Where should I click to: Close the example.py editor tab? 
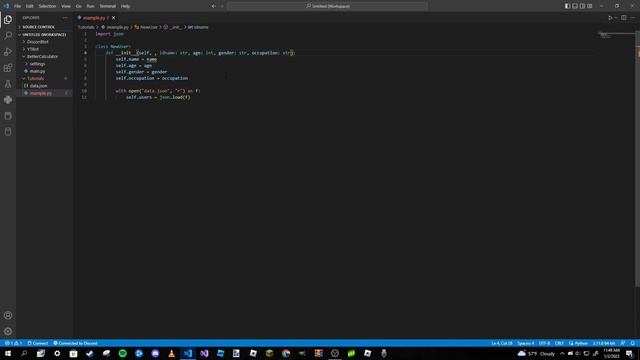(113, 18)
